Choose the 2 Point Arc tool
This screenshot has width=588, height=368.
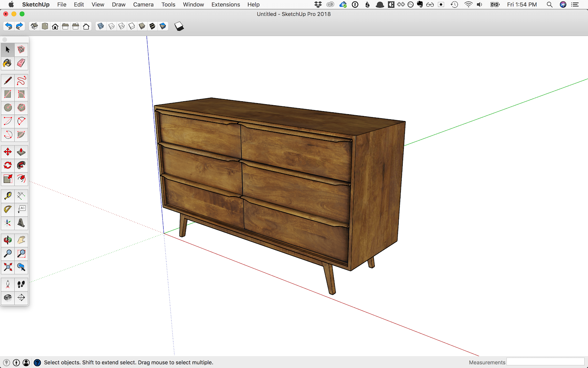point(21,121)
